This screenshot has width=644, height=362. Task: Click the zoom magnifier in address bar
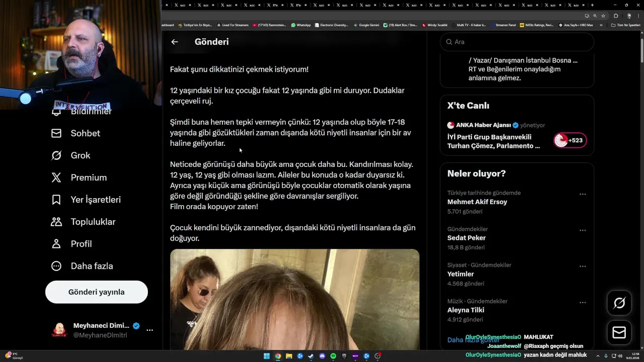pyautogui.click(x=595, y=16)
